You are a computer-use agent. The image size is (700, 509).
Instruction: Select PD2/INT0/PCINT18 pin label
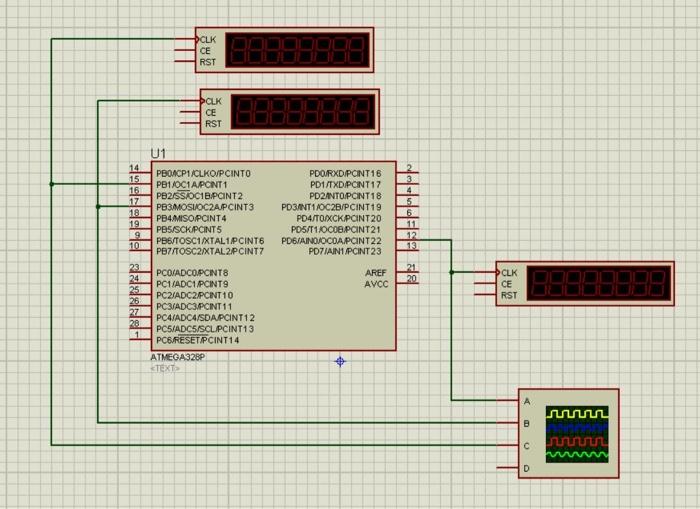pyautogui.click(x=346, y=196)
